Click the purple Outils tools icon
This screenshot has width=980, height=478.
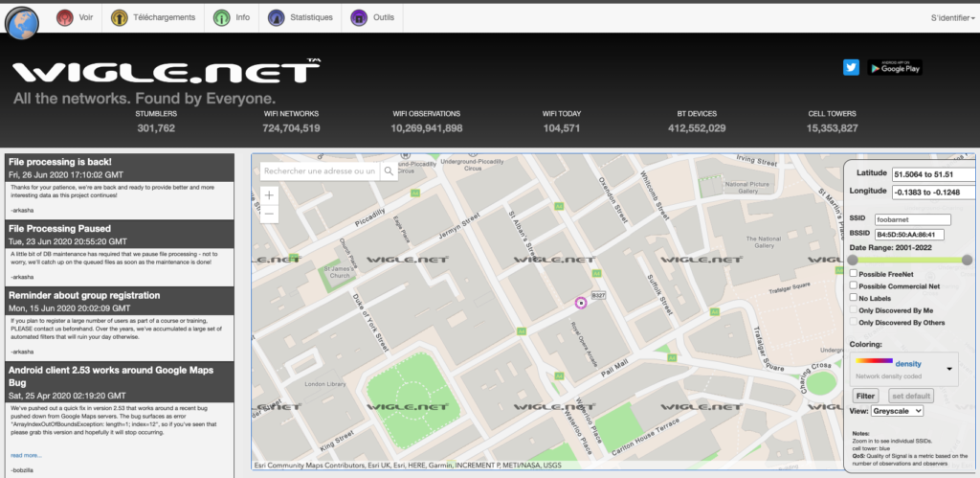tap(360, 17)
